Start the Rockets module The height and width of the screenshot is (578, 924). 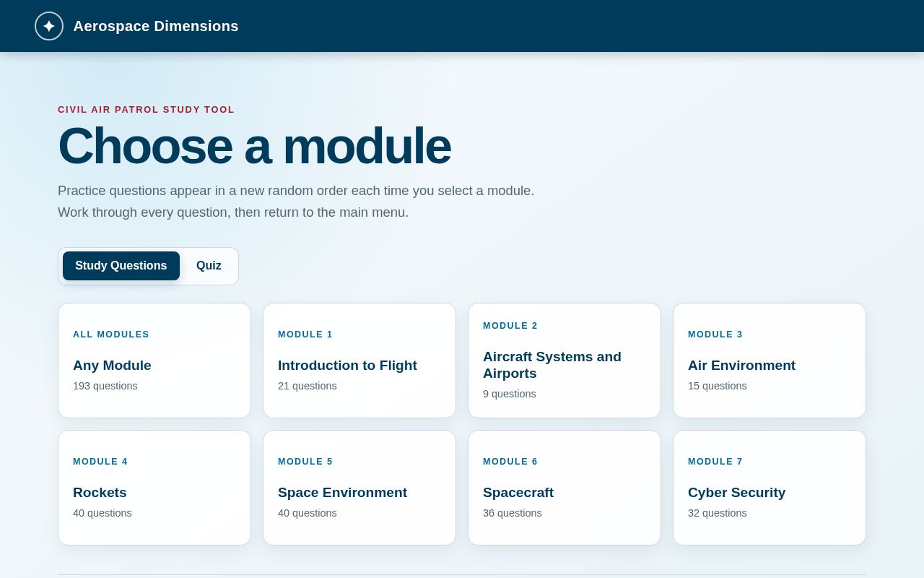click(x=154, y=488)
